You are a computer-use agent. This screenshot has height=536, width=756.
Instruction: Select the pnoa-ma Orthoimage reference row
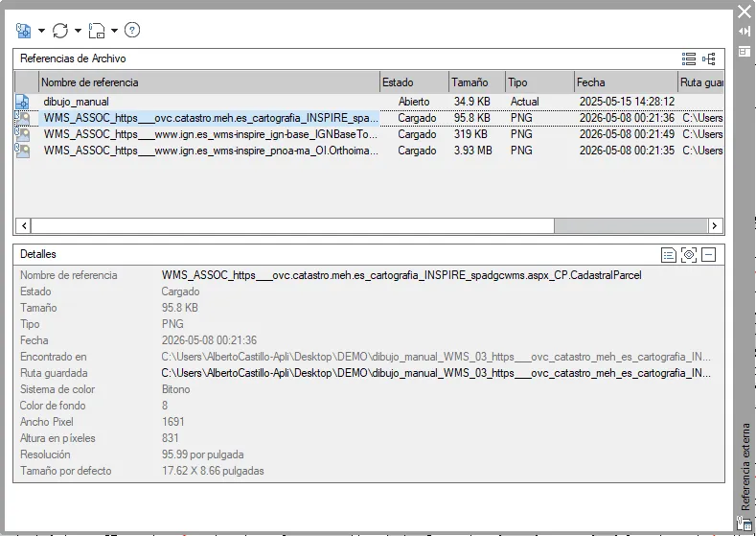tap(369, 151)
